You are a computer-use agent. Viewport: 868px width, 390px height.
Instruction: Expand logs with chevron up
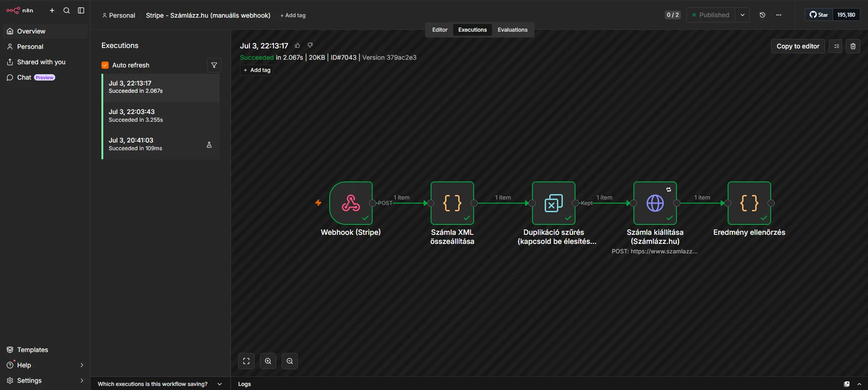pos(859,384)
